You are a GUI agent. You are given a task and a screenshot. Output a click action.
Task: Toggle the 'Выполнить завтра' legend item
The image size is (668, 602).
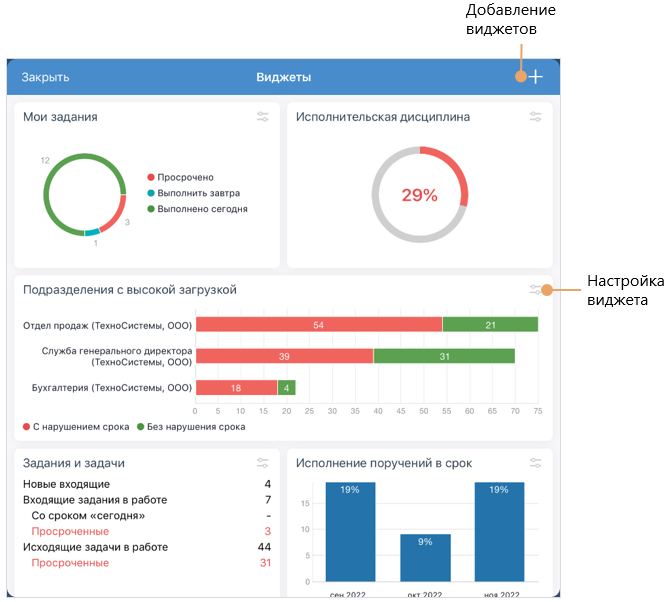197,193
